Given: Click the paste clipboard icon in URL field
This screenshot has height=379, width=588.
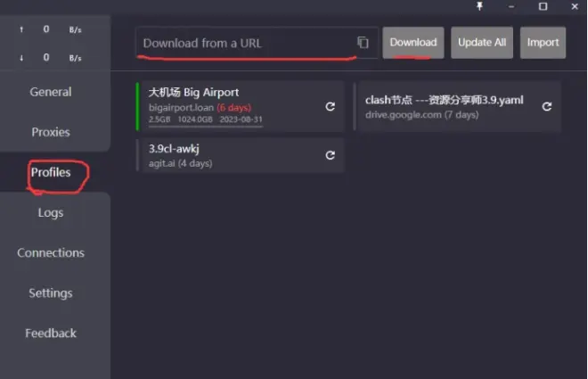Looking at the screenshot, I should pos(363,43).
